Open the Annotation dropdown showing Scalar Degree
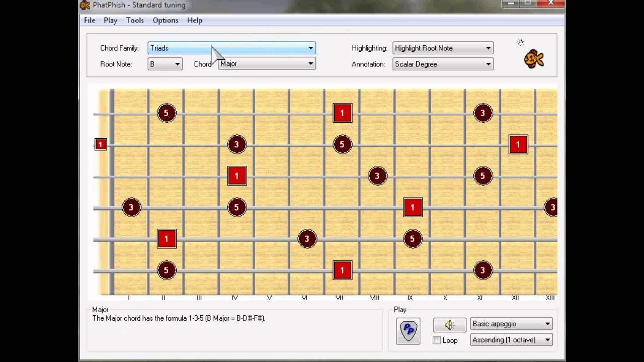644x362 pixels. 443,64
